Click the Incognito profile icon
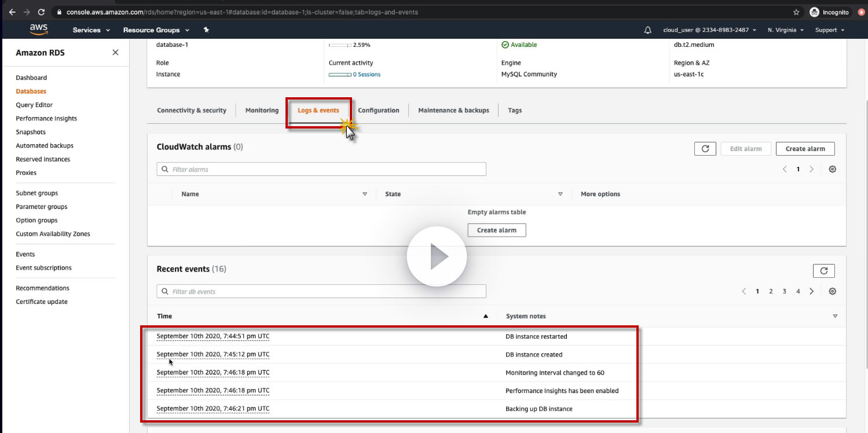 (x=814, y=12)
